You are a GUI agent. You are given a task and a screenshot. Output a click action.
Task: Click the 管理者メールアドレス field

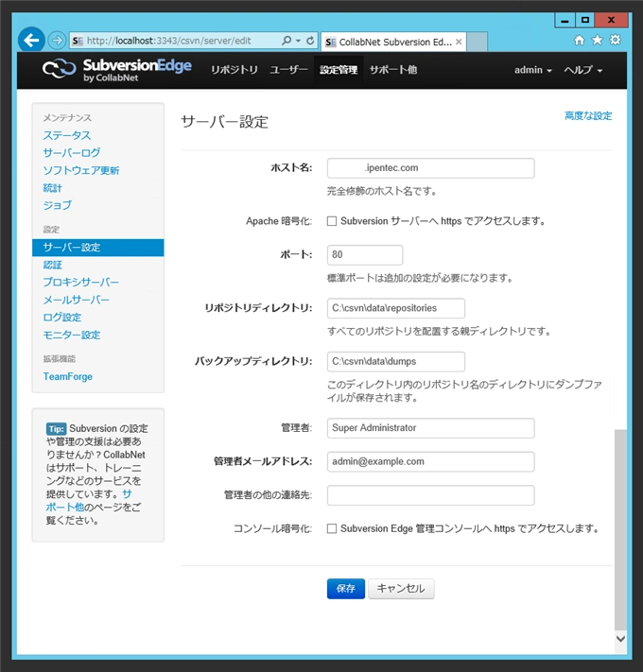tap(431, 462)
